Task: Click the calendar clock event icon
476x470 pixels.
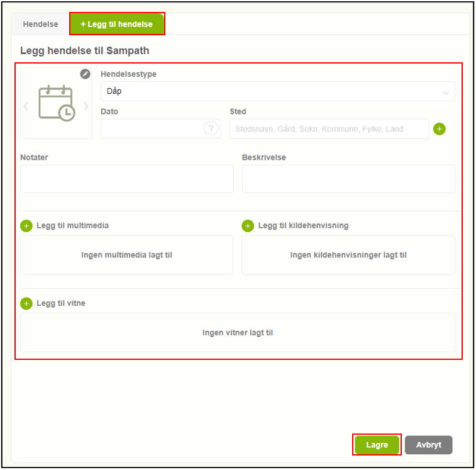Action: pos(56,104)
